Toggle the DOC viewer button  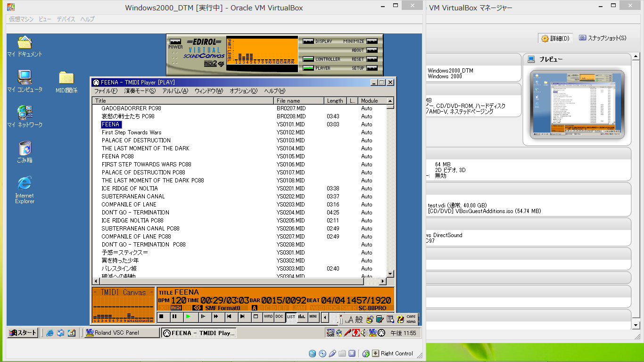click(x=279, y=317)
